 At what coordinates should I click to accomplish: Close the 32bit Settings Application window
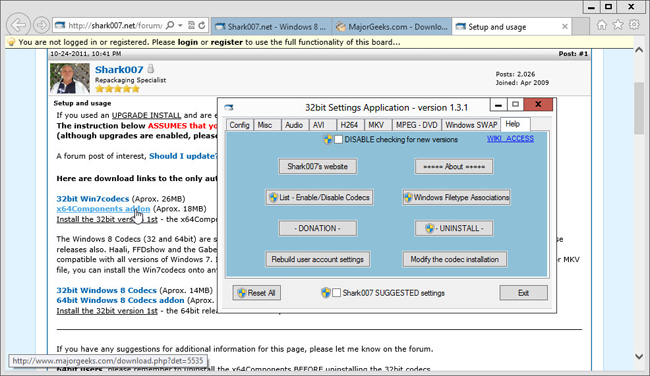point(538,104)
